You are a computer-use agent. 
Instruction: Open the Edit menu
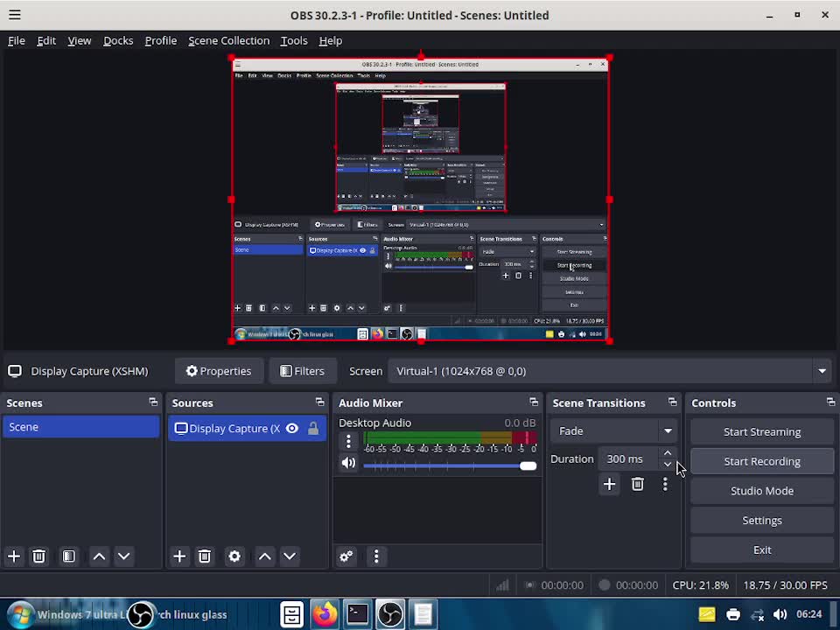pos(46,41)
